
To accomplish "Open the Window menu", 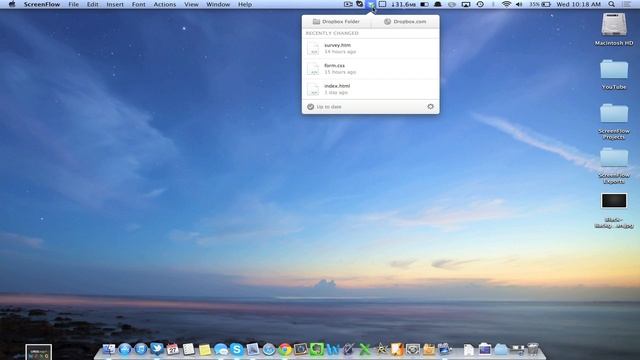I will pos(218,4).
